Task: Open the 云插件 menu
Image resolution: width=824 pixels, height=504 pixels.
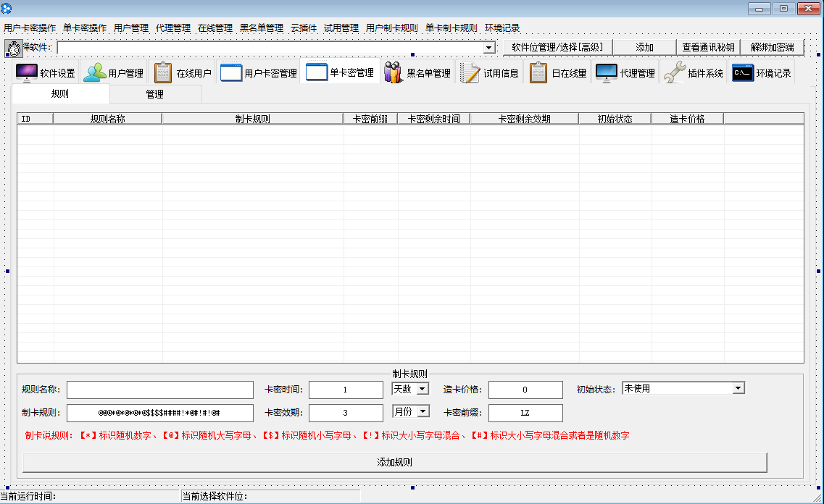Action: 304,28
